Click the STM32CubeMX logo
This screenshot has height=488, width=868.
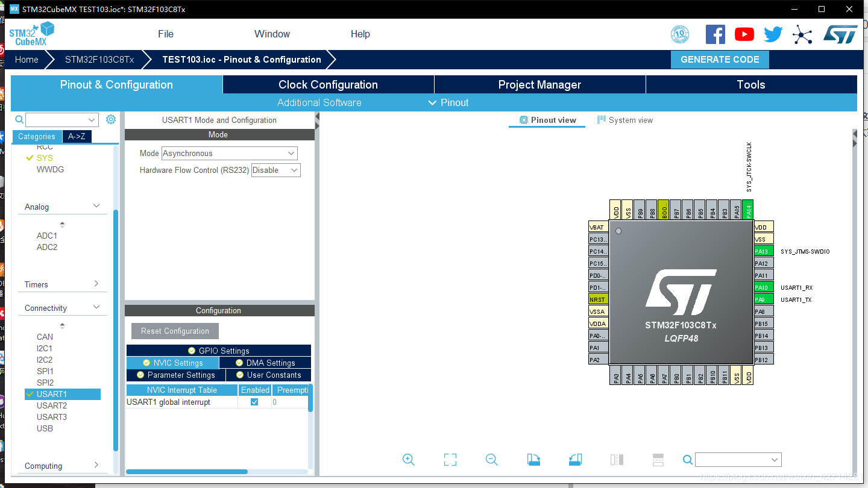click(31, 34)
